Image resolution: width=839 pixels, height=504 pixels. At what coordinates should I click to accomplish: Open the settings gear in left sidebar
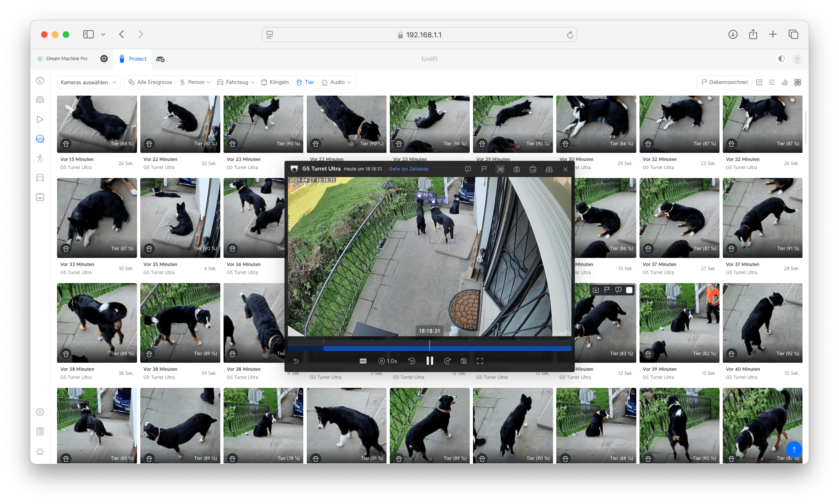[x=40, y=412]
